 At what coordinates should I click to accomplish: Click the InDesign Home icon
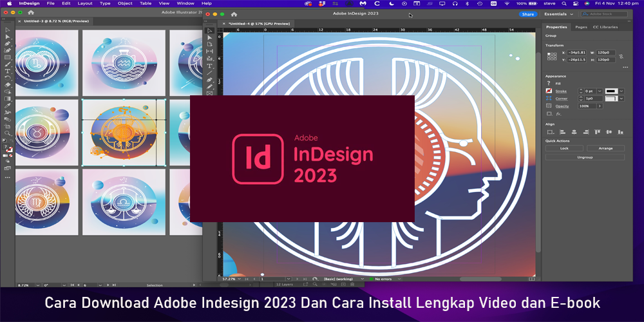[234, 14]
